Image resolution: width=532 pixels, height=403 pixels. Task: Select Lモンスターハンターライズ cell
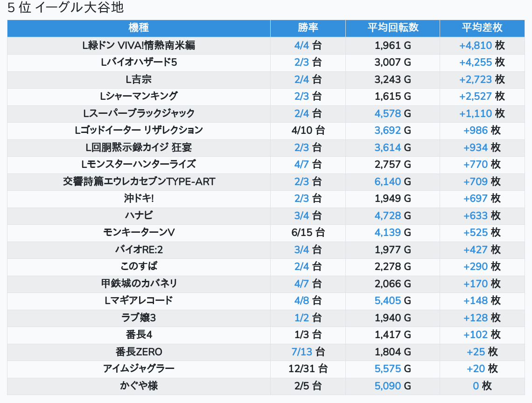point(139,165)
